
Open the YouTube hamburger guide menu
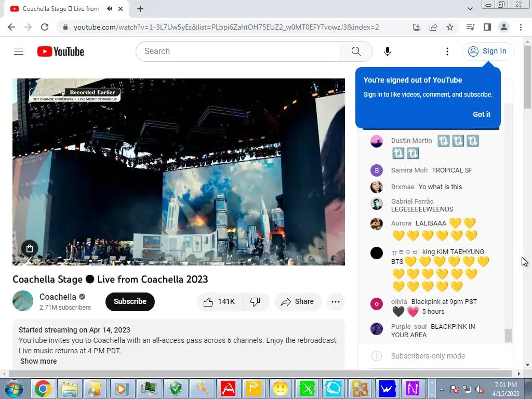[x=19, y=51]
